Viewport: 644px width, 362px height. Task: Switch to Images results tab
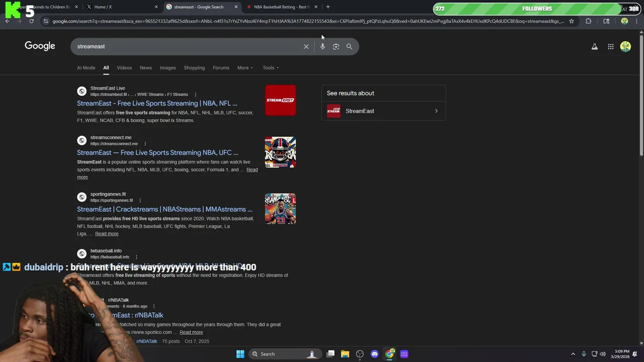[x=168, y=68]
